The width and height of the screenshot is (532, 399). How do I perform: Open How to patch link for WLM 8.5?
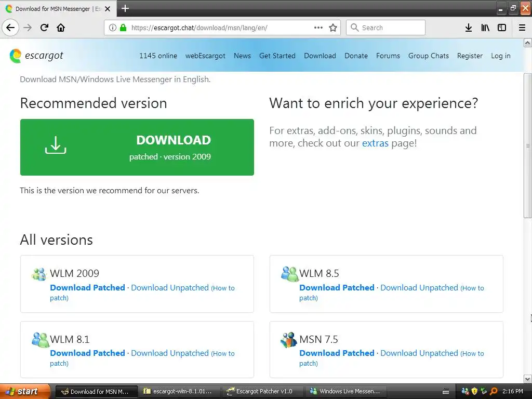(473, 288)
